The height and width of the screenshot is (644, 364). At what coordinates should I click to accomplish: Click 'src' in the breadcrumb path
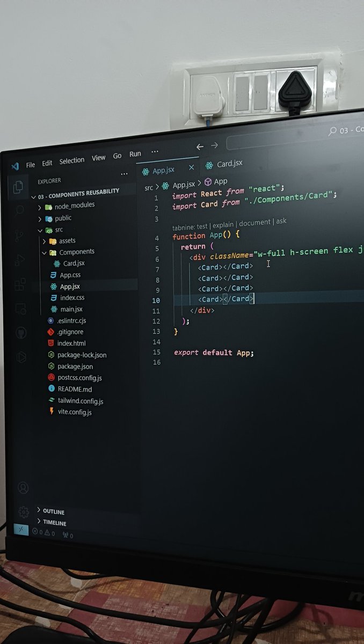[x=149, y=188]
